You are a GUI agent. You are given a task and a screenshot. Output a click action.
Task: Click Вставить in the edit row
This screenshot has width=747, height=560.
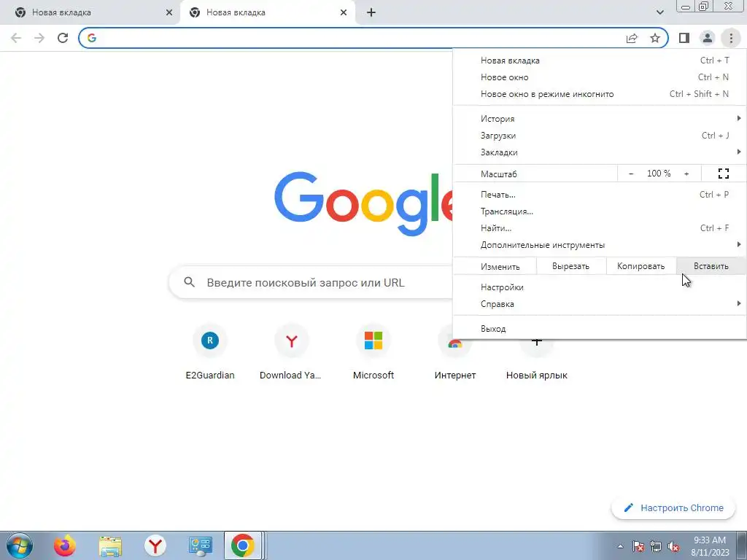(711, 266)
